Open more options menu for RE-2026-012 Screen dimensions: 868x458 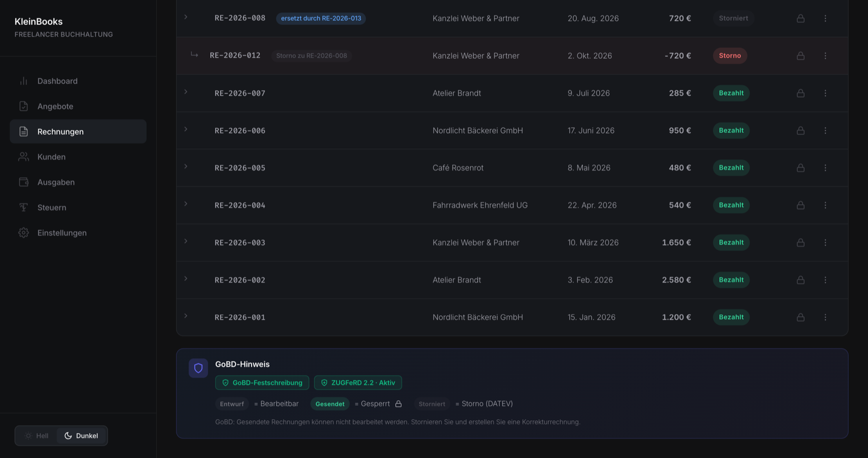[x=825, y=56]
